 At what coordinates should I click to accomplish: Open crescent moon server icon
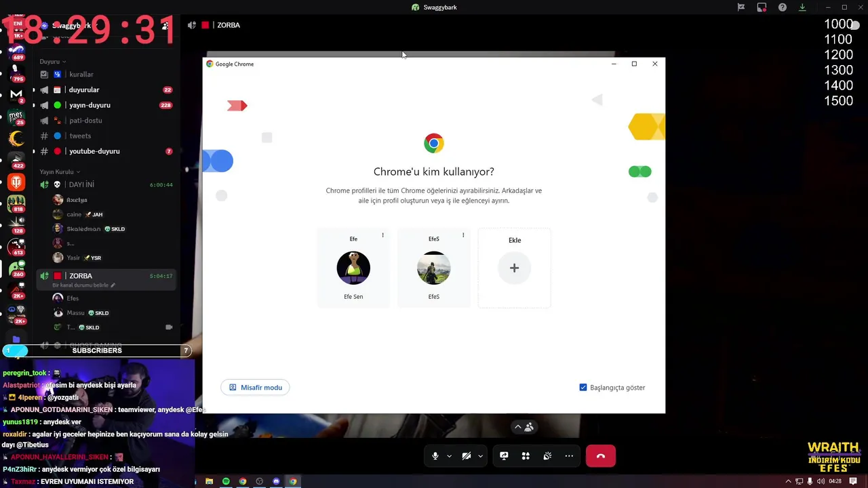(x=16, y=139)
